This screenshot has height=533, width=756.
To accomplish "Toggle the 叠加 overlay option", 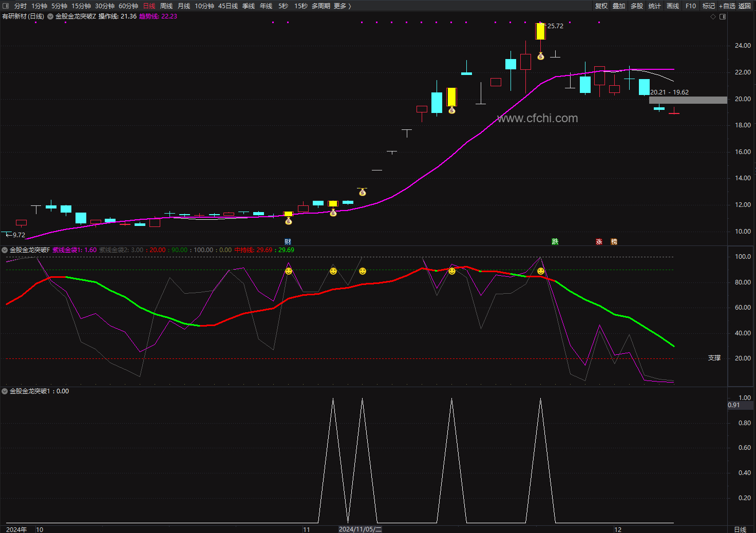I will coord(619,6).
